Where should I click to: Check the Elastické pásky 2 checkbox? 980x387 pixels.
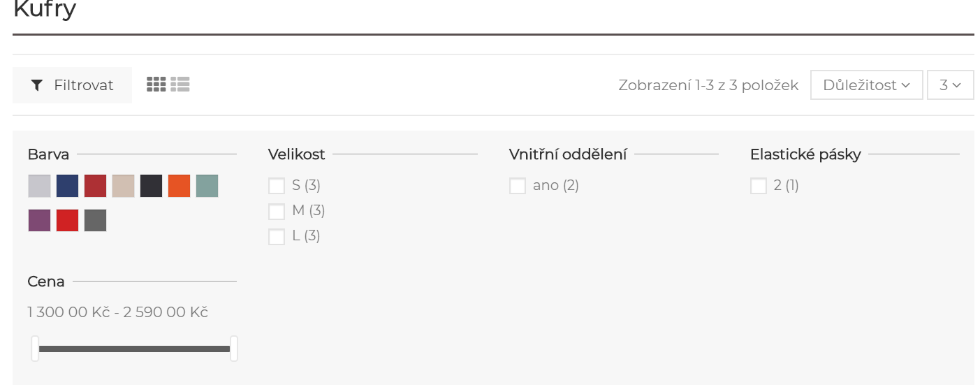pos(759,186)
